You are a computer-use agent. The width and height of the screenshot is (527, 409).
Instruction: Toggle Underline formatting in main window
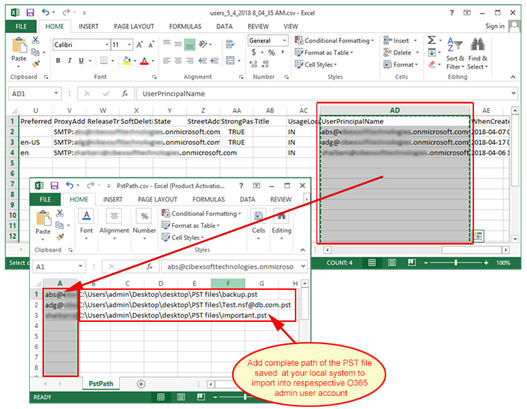point(81,60)
